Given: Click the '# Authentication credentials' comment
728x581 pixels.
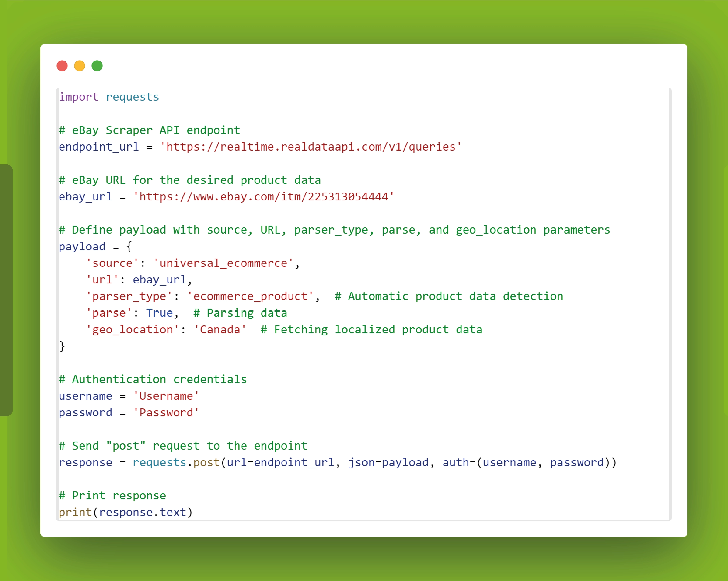Looking at the screenshot, I should click(x=153, y=379).
